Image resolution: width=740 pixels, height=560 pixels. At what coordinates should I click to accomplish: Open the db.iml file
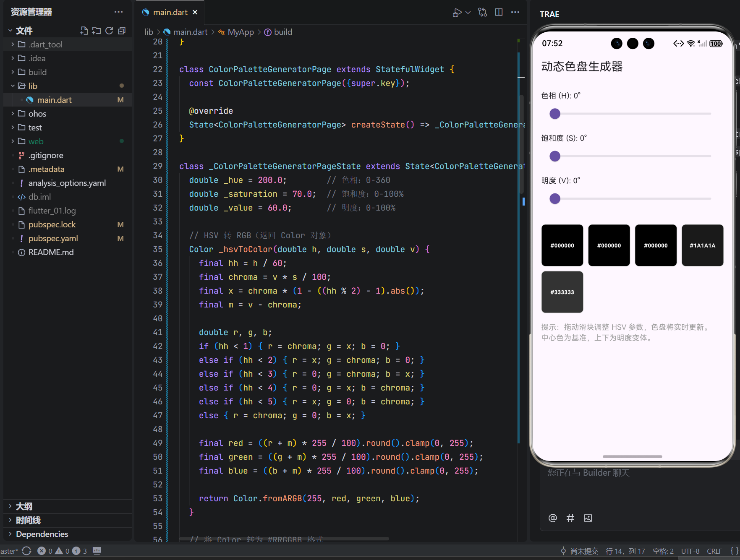(67, 197)
